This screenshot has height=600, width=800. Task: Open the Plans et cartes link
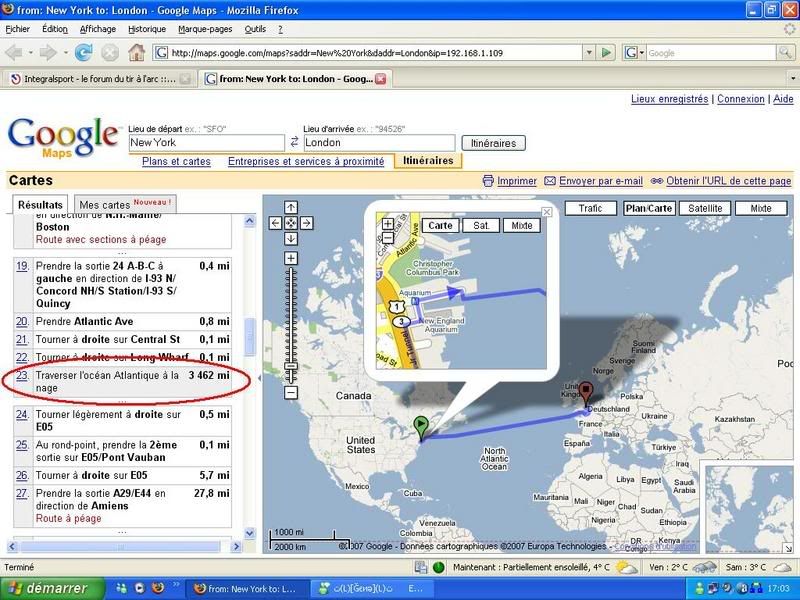click(176, 161)
